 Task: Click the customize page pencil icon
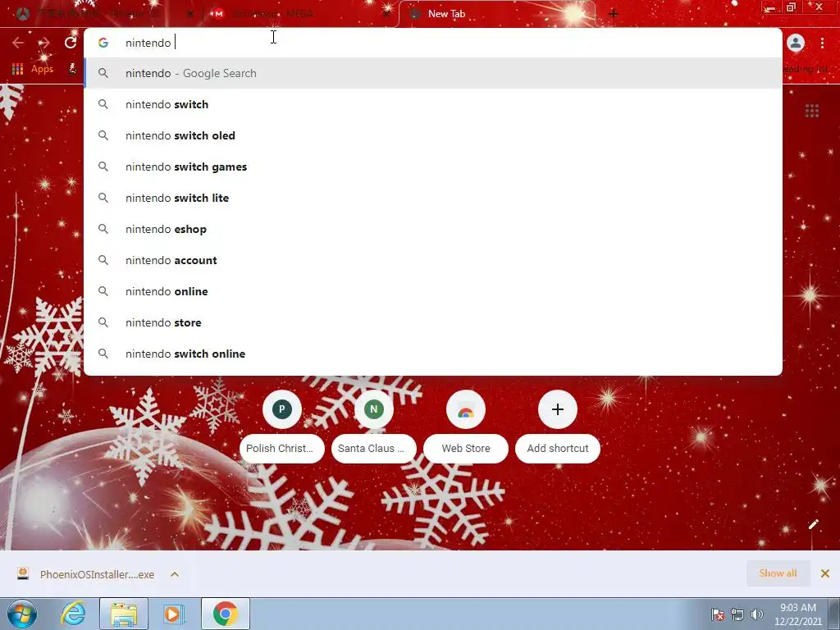coord(813,524)
